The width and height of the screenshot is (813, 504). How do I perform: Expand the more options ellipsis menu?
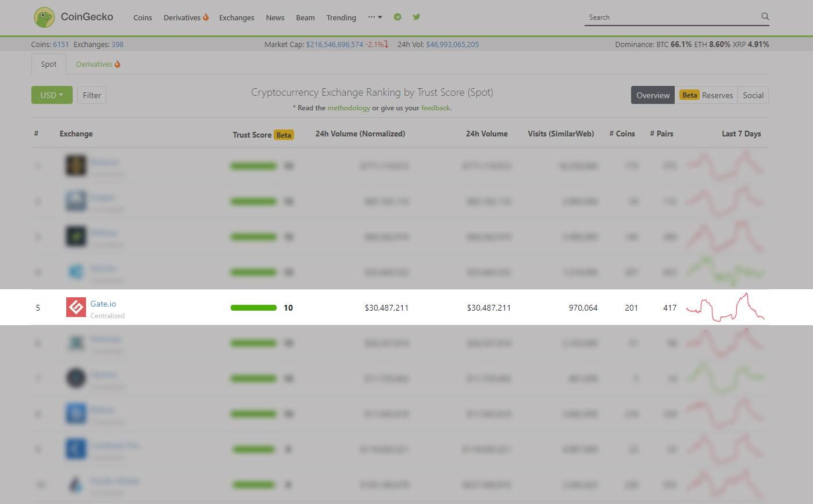point(375,17)
